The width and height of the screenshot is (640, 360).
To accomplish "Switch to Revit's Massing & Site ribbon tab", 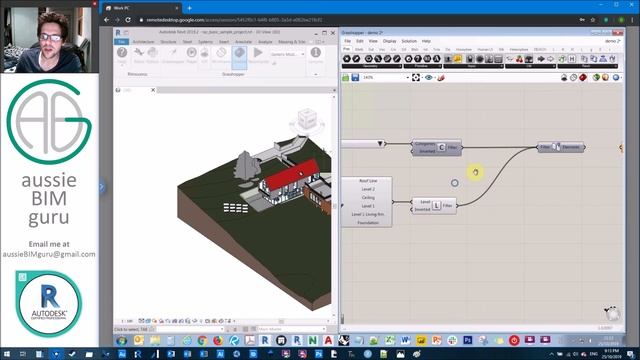I will pyautogui.click(x=291, y=42).
